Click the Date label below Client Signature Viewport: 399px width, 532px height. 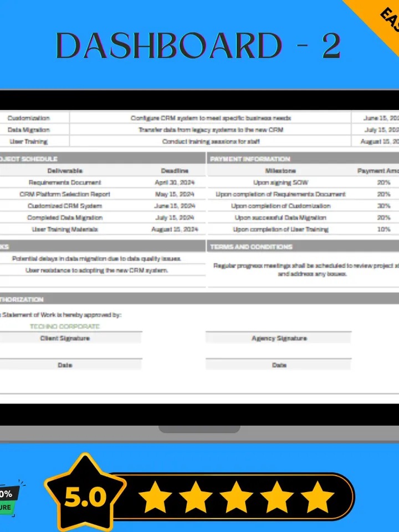click(65, 365)
